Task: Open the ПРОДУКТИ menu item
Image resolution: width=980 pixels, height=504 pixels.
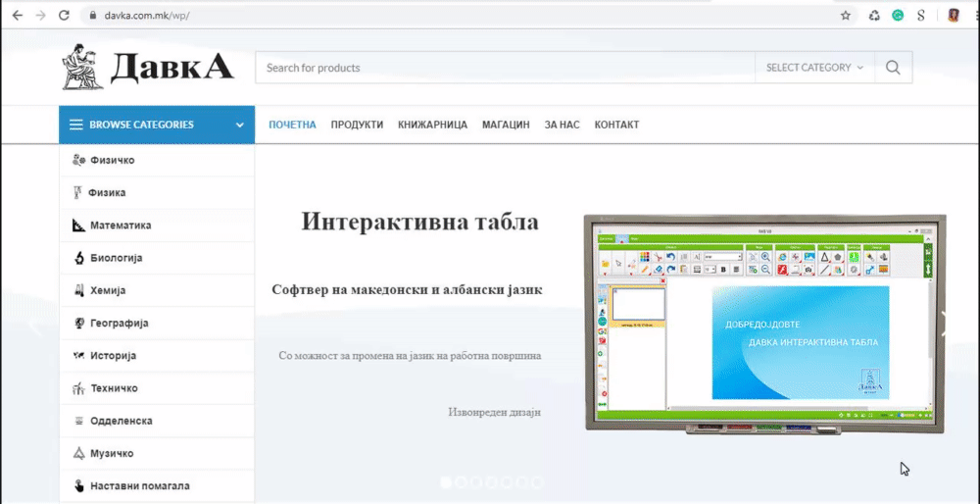Action: coord(357,125)
